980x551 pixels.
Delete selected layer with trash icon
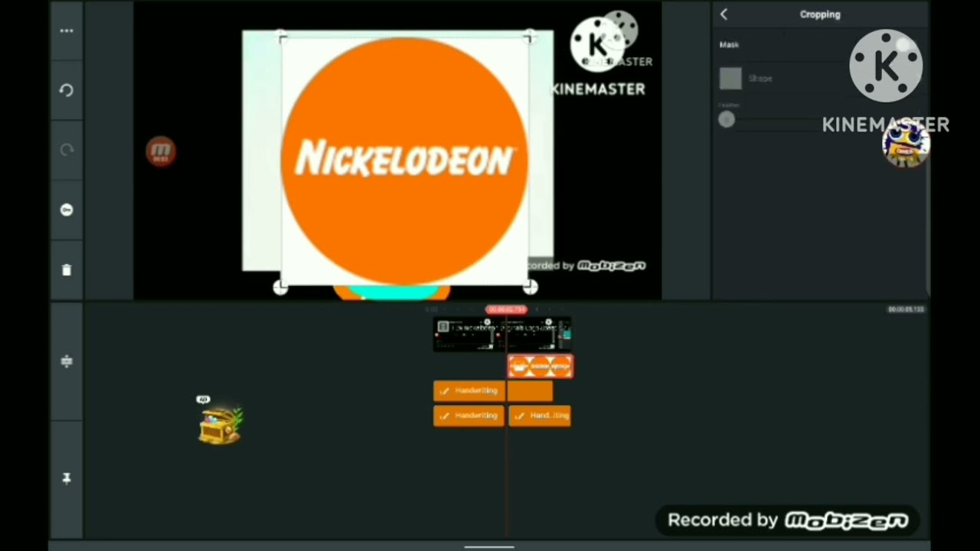tap(67, 269)
